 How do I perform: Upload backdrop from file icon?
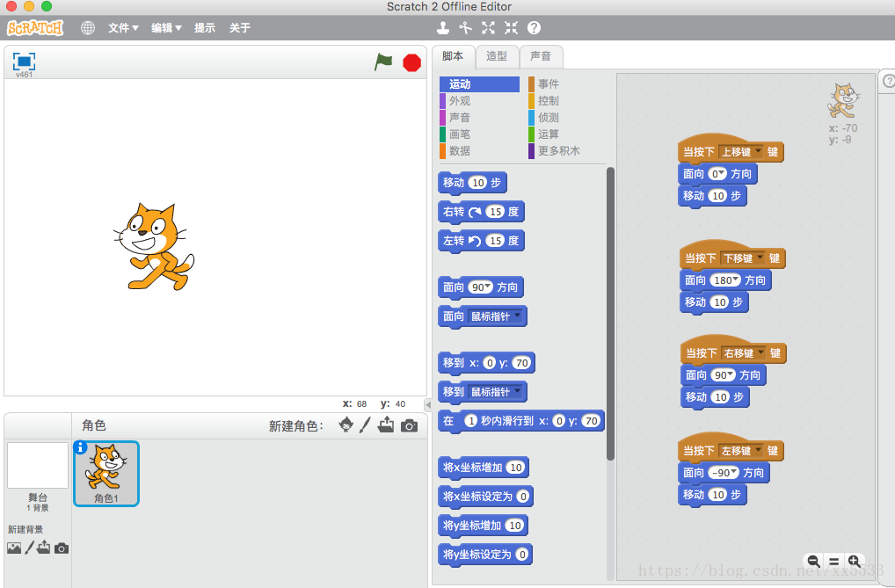(44, 548)
